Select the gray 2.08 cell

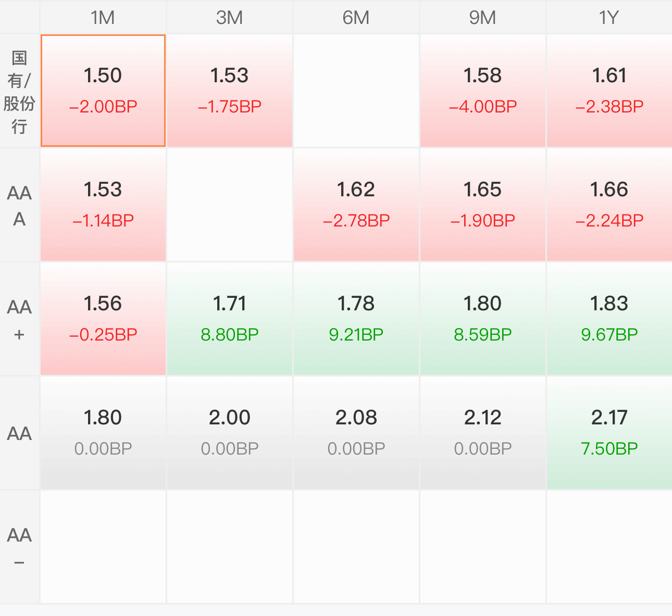(x=356, y=433)
